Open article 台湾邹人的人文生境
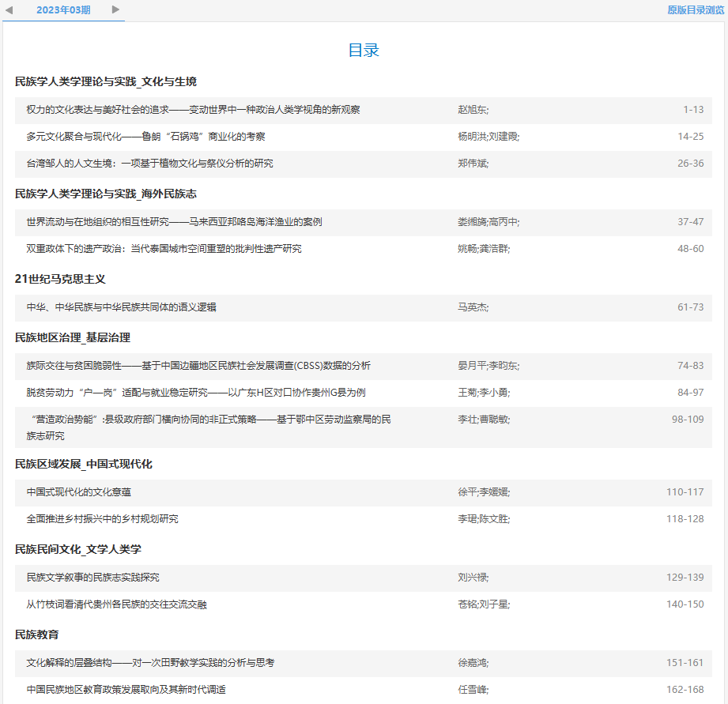Image resolution: width=728 pixels, height=704 pixels. 150,164
